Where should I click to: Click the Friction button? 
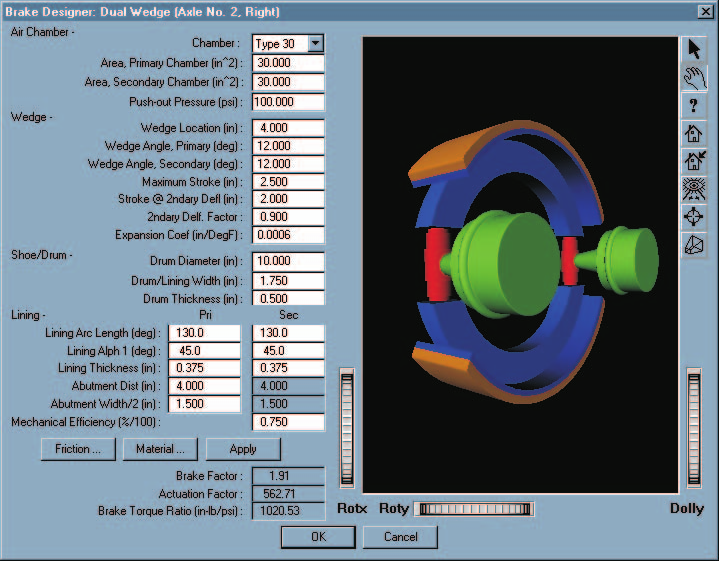coord(78,449)
